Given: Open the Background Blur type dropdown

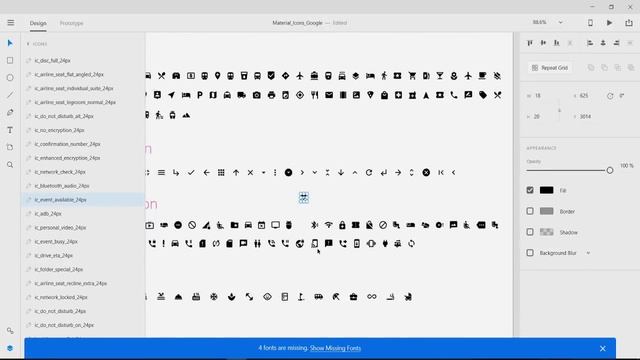Looking at the screenshot, I should pyautogui.click(x=588, y=253).
